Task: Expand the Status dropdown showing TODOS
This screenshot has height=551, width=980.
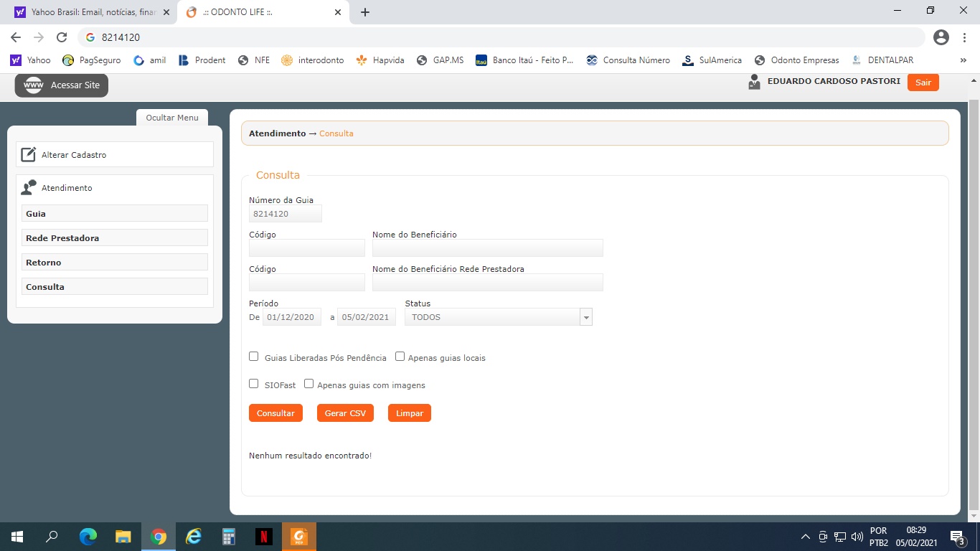Action: 585,317
